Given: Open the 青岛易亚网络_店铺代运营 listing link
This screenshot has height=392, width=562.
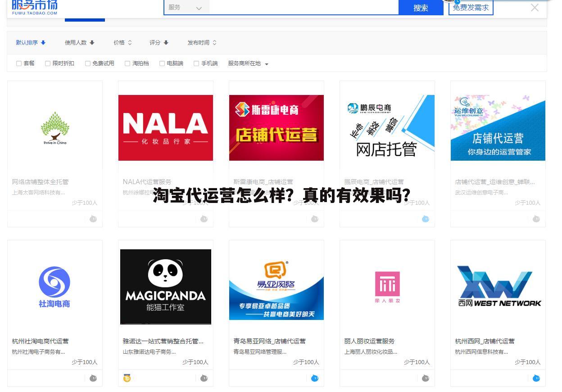Looking at the screenshot, I should tap(270, 341).
